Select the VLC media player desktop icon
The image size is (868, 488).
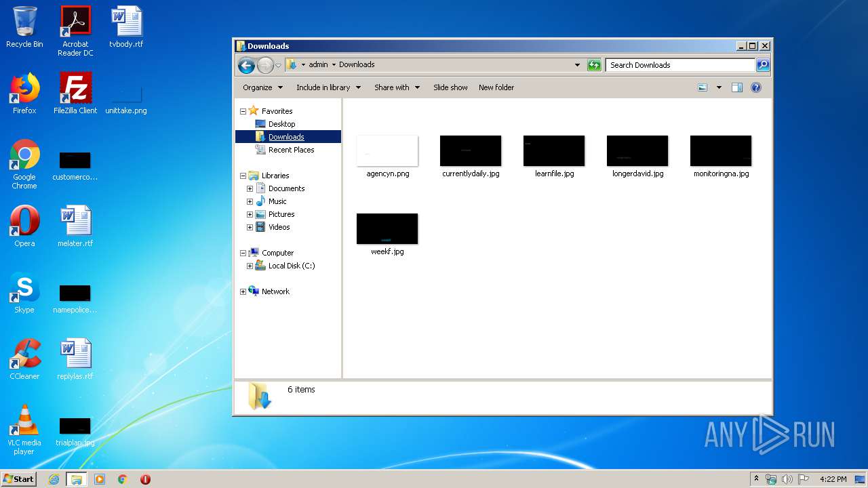pyautogui.click(x=24, y=430)
